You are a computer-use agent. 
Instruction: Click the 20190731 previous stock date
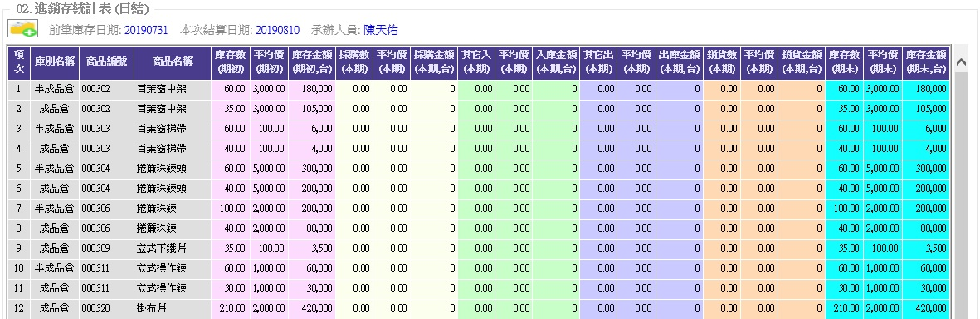click(x=146, y=29)
